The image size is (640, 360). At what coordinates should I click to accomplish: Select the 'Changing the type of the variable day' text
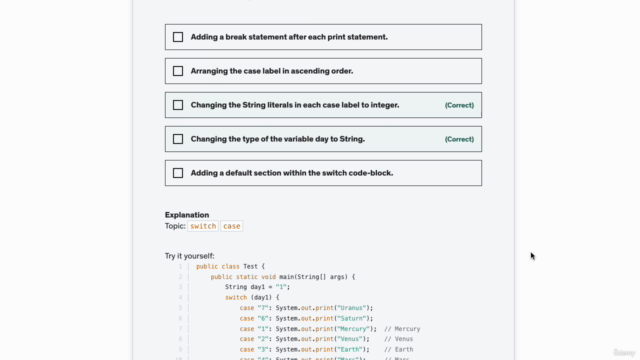click(x=278, y=139)
